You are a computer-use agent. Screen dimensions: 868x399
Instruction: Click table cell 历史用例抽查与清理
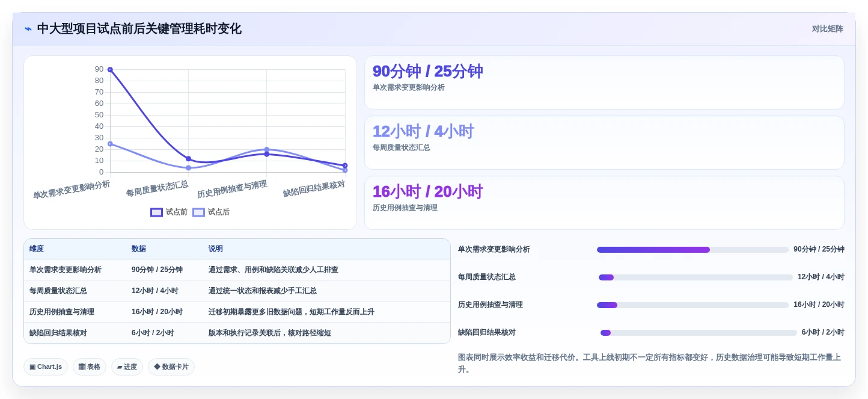(62, 312)
